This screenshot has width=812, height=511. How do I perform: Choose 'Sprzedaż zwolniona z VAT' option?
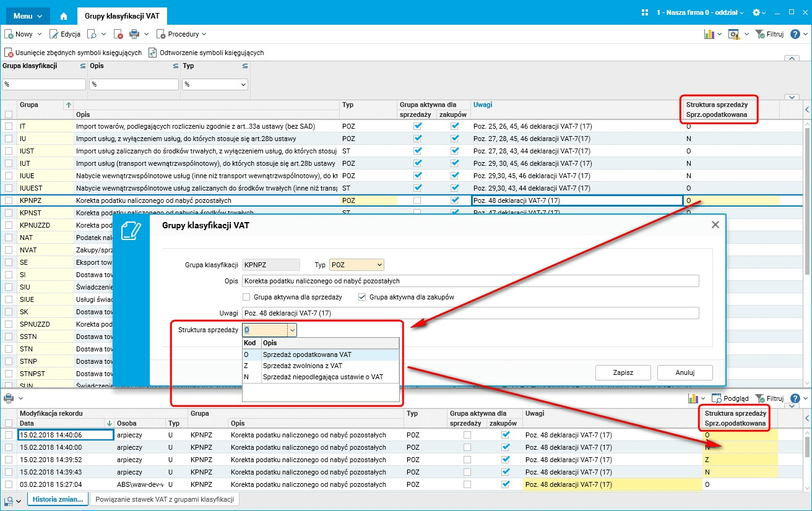(321, 366)
